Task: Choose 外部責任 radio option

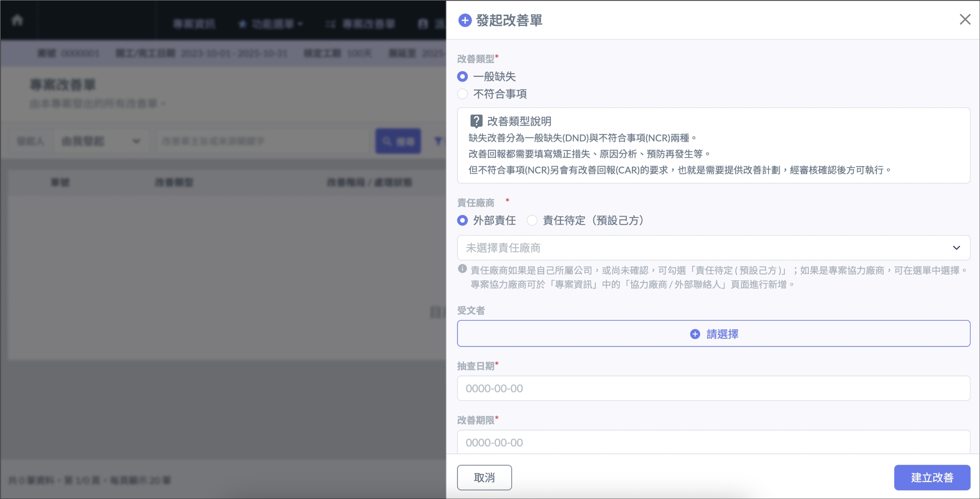Action: (x=462, y=220)
